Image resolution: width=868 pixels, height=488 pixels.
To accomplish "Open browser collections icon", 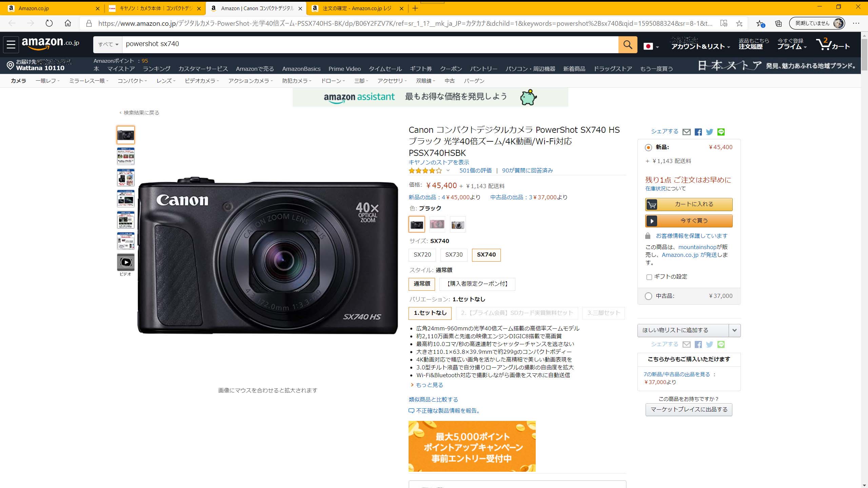I will tap(778, 23).
